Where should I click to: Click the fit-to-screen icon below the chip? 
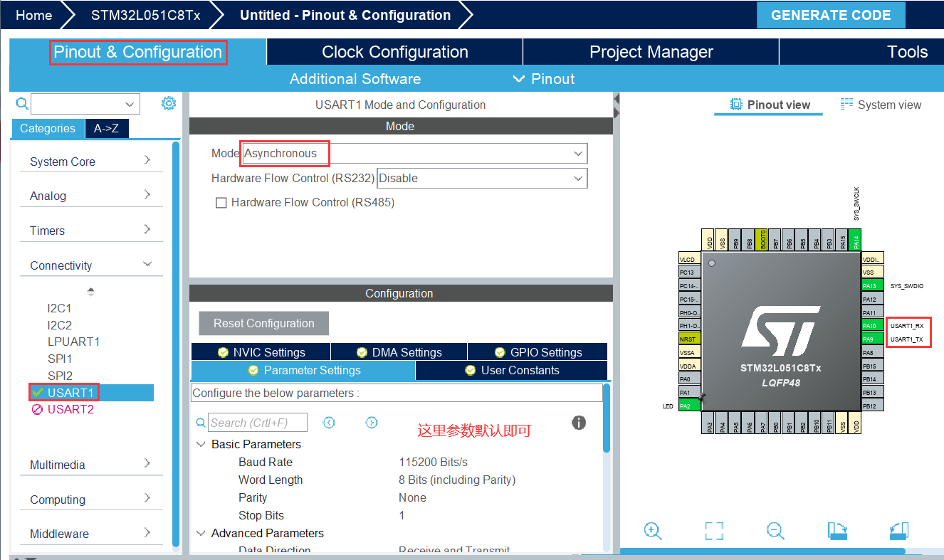pyautogui.click(x=714, y=531)
